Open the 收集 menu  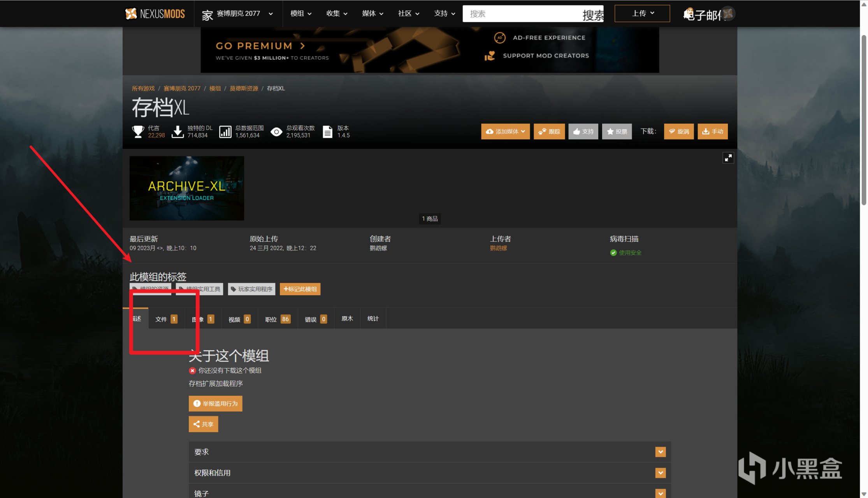(x=337, y=14)
